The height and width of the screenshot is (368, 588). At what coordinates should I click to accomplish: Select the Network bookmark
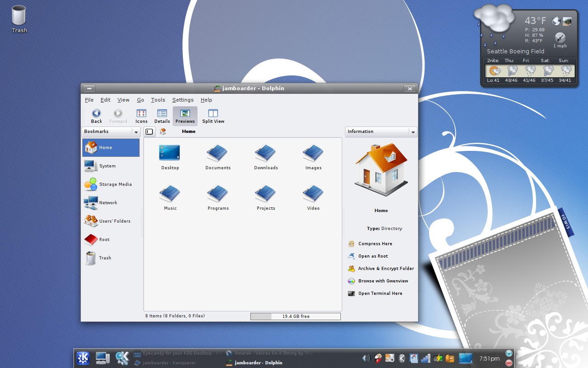(111, 203)
